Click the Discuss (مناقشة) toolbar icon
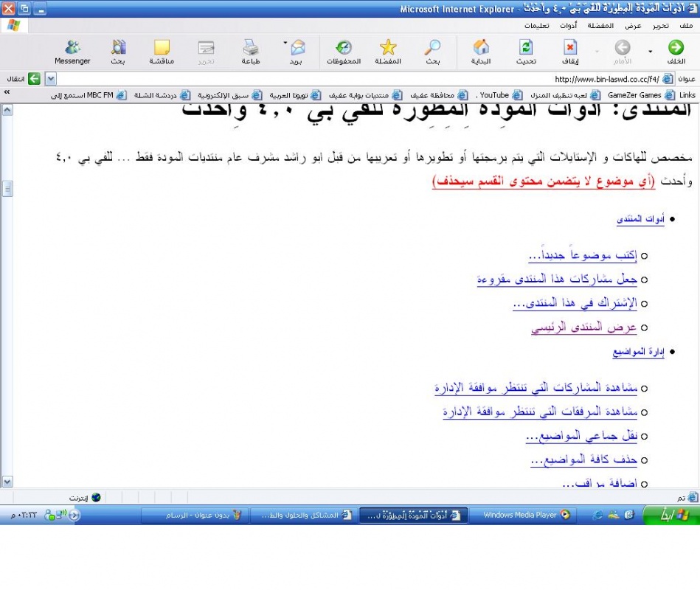Screen dimensions: 700x590 click(x=162, y=49)
